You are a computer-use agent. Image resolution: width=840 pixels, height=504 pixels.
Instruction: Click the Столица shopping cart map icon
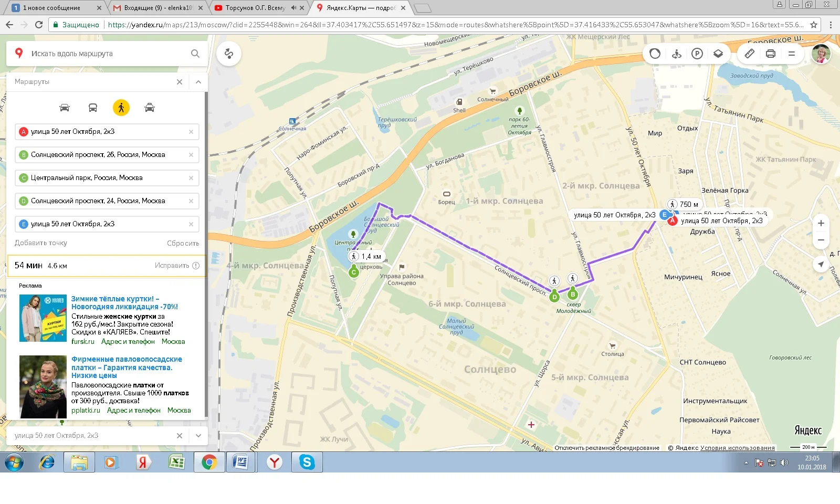point(612,345)
